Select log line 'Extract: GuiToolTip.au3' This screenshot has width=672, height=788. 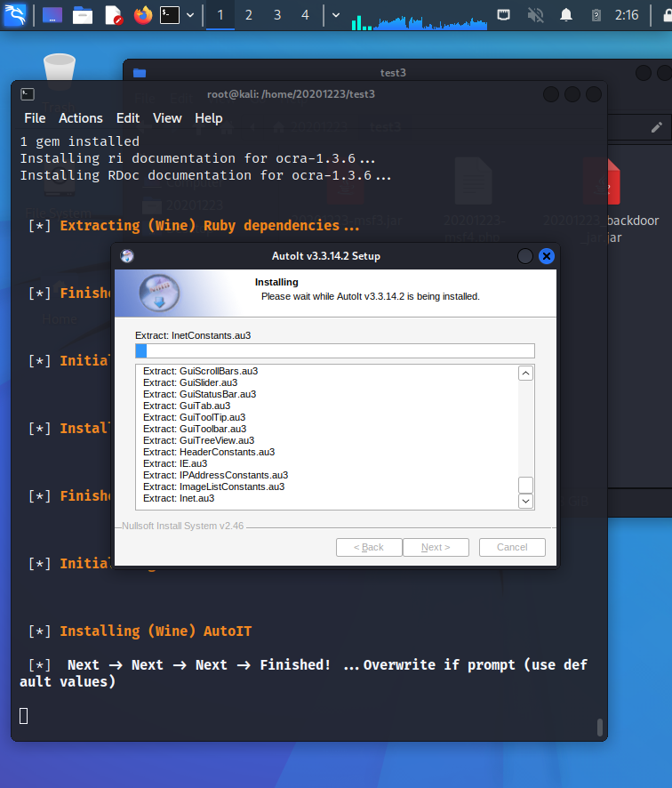pyautogui.click(x=194, y=417)
